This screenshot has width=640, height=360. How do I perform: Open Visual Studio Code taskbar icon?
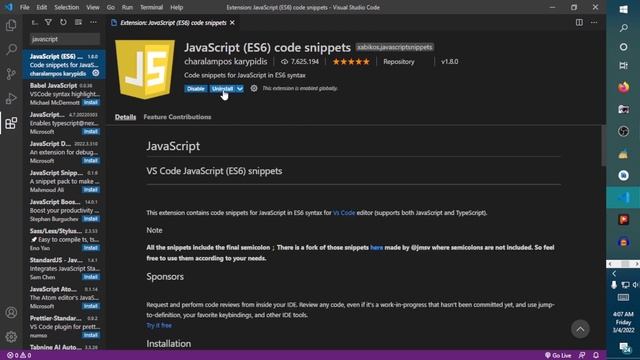pos(623,198)
